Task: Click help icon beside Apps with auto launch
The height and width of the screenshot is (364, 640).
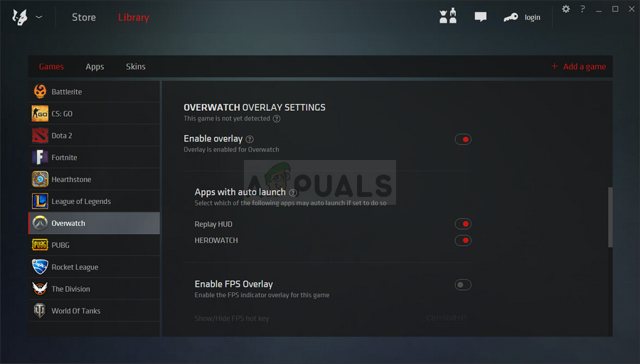Action: pos(293,193)
